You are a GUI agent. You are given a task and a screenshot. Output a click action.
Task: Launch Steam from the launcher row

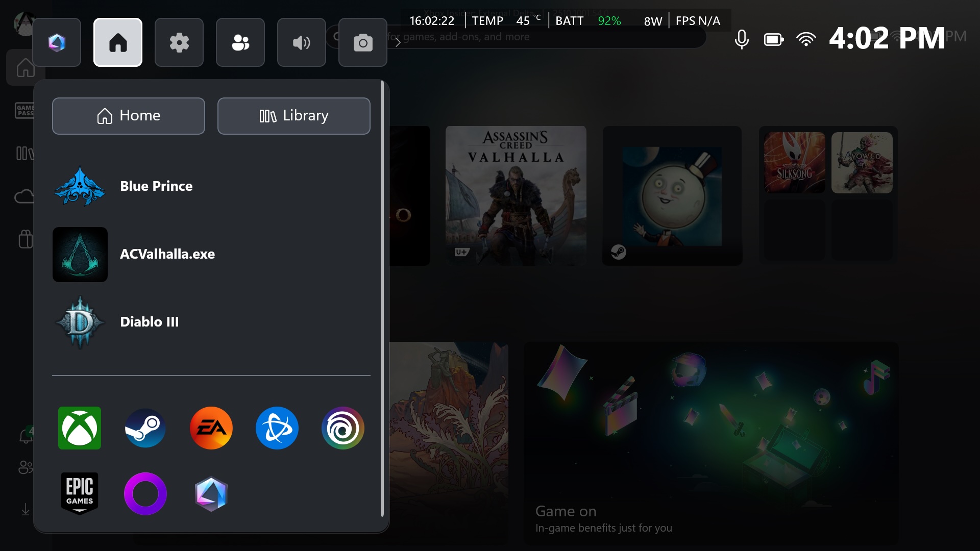(145, 428)
